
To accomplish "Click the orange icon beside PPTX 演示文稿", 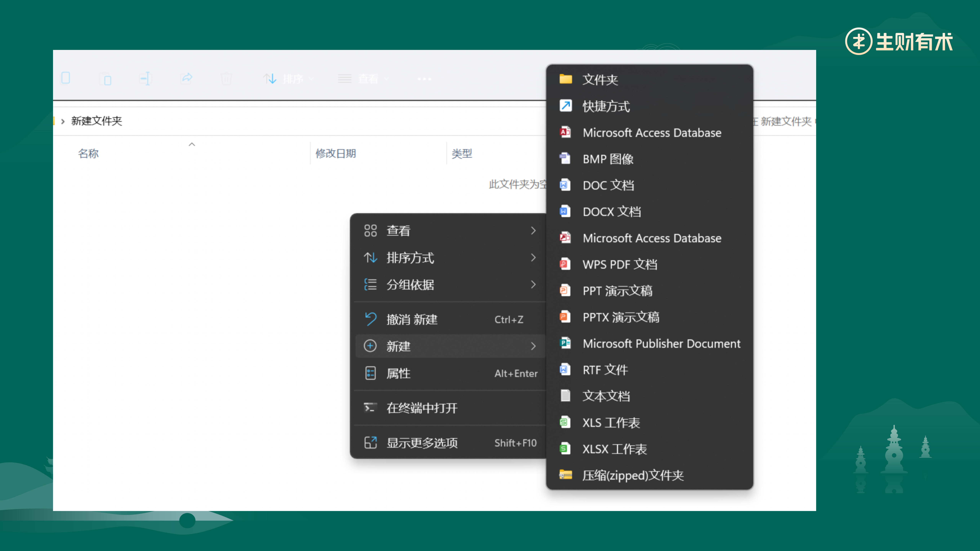I will 565,316.
